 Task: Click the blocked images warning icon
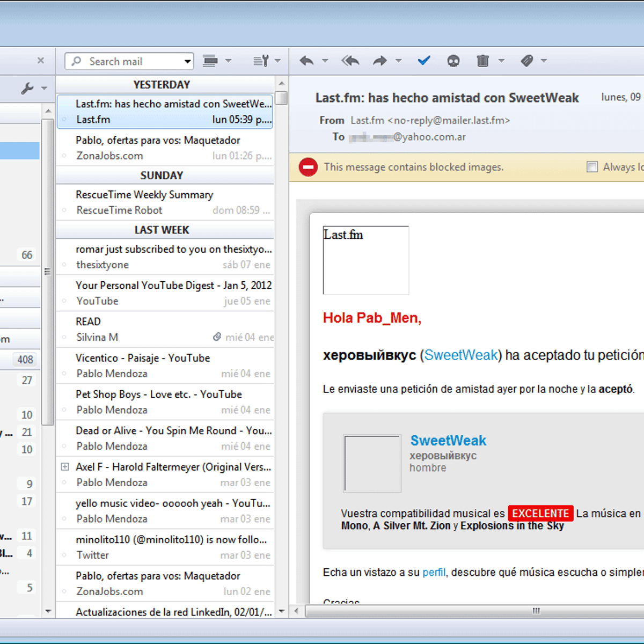click(308, 167)
